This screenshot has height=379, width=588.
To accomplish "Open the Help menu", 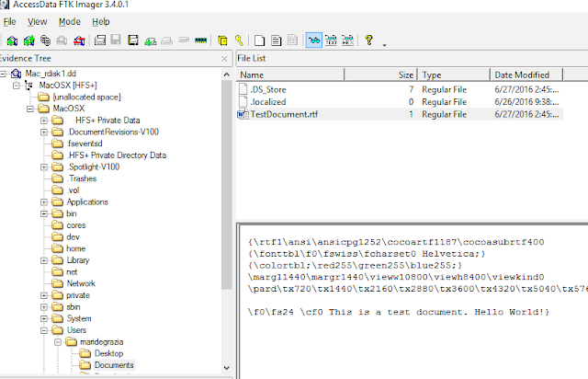I will pos(101,22).
